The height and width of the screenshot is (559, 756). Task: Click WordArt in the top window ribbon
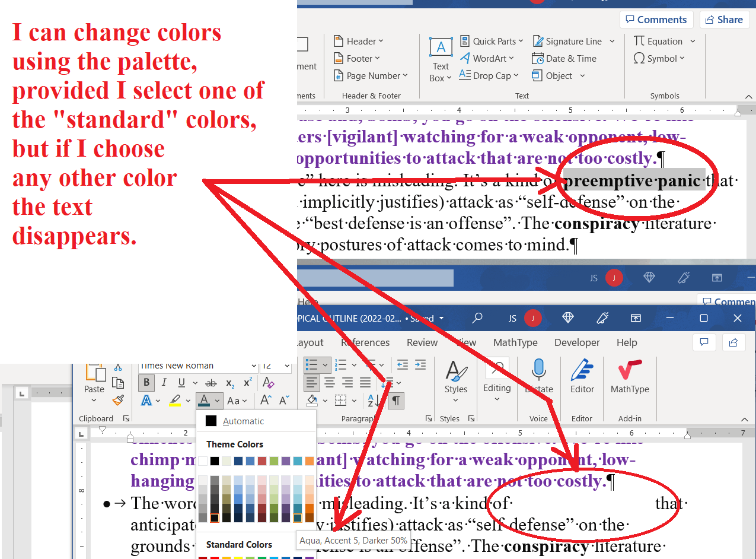click(x=487, y=58)
